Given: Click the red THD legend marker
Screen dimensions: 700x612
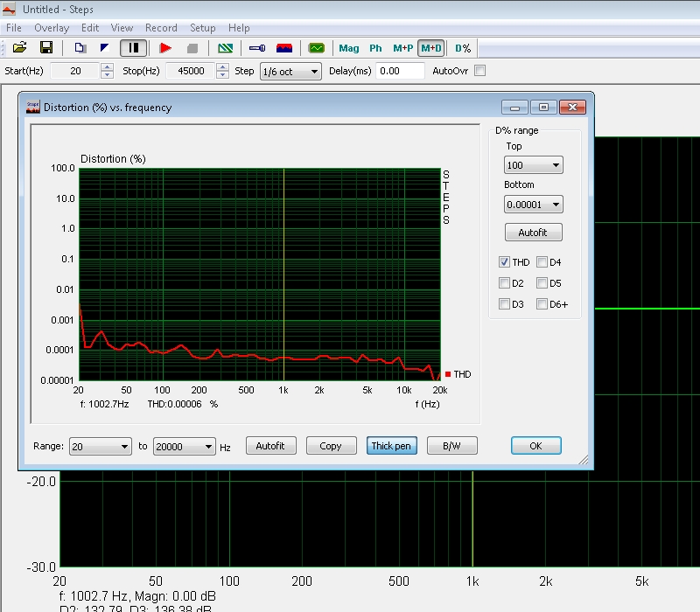Looking at the screenshot, I should coord(448,374).
